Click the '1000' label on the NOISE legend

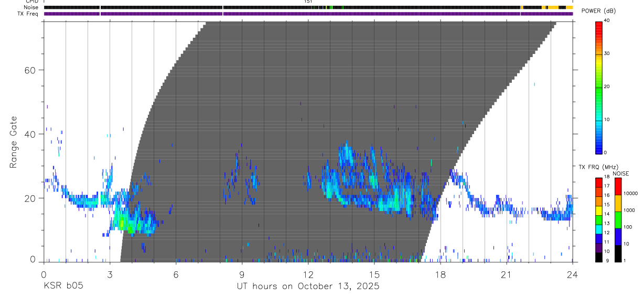630,210
